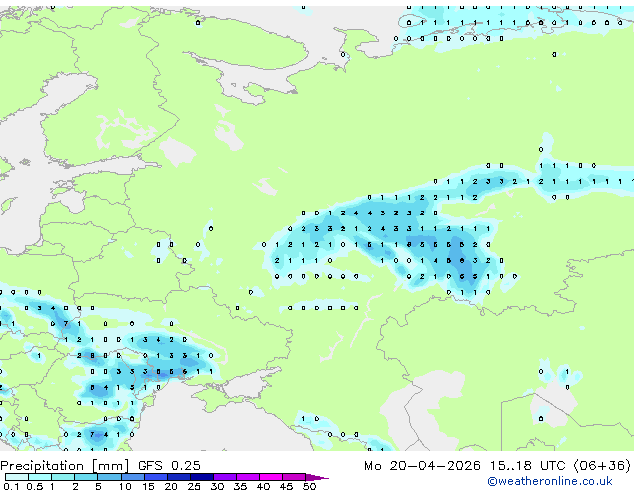This screenshot has width=634, height=490.
Task: Select the 45–50 mm legend swatch
Action: (294, 477)
